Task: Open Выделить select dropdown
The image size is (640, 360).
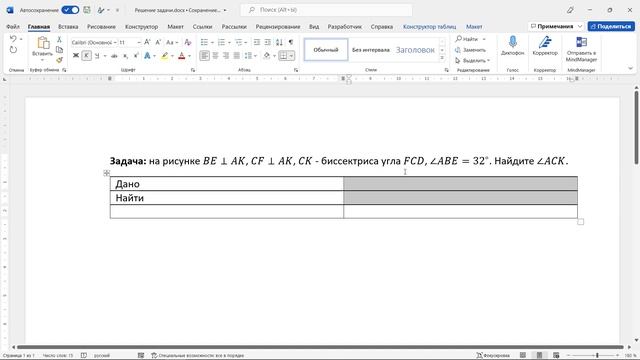Action: click(473, 60)
